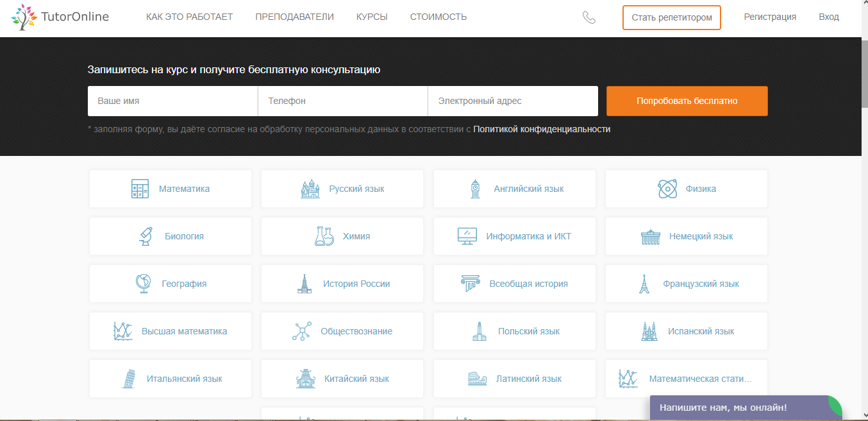
Task: Click the Big Ben icon for Английский язык
Action: click(475, 189)
